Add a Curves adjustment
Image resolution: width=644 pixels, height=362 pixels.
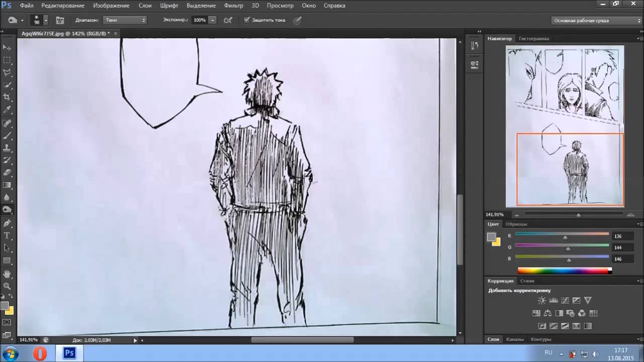[565, 300]
